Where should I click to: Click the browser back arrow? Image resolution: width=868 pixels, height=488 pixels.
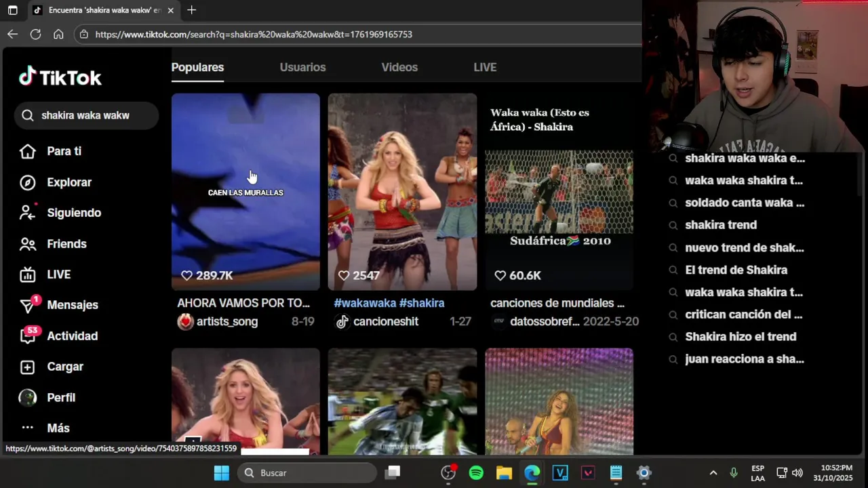13,34
